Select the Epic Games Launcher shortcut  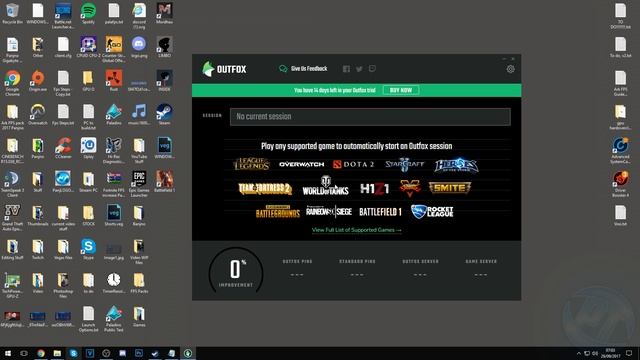point(139,184)
